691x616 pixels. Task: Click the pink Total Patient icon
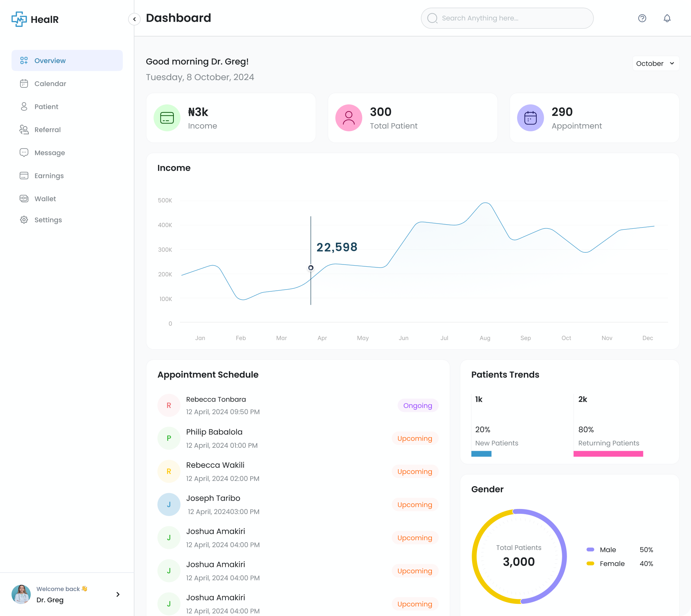click(348, 118)
